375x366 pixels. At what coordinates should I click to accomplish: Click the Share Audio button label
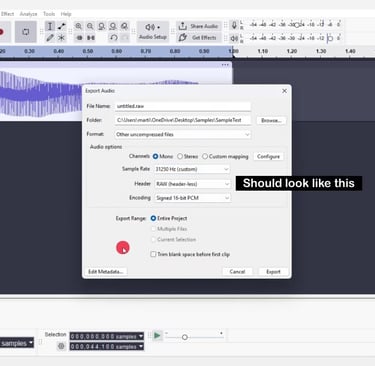[x=204, y=26]
